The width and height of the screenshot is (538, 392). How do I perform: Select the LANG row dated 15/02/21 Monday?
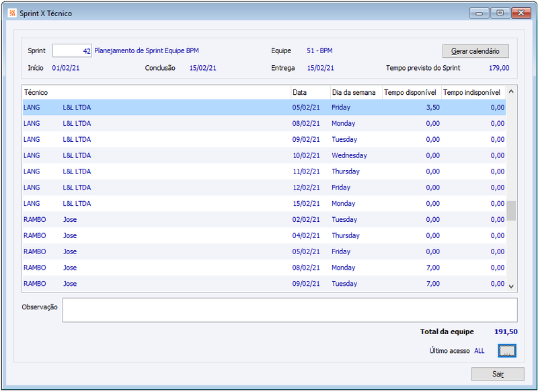point(264,203)
